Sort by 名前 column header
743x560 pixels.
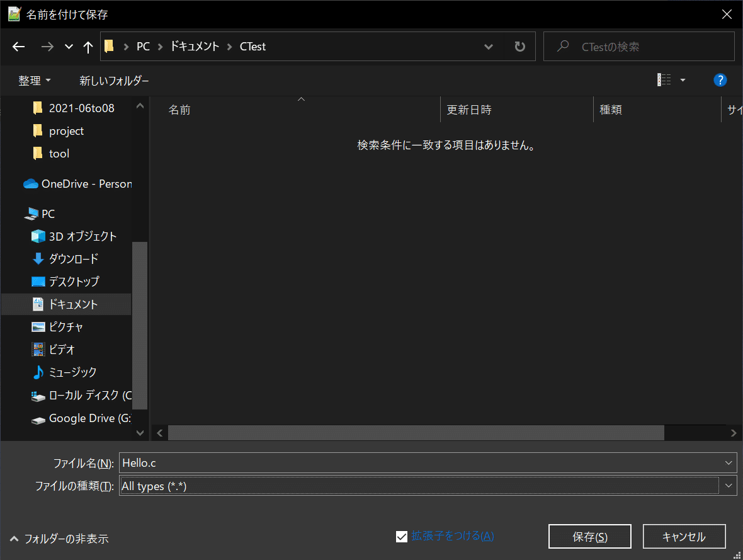179,110
